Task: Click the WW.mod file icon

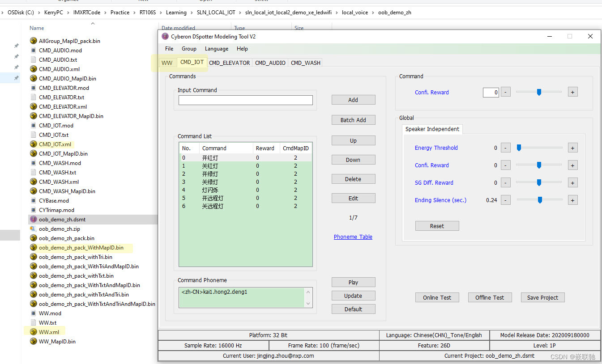Action: [33, 313]
